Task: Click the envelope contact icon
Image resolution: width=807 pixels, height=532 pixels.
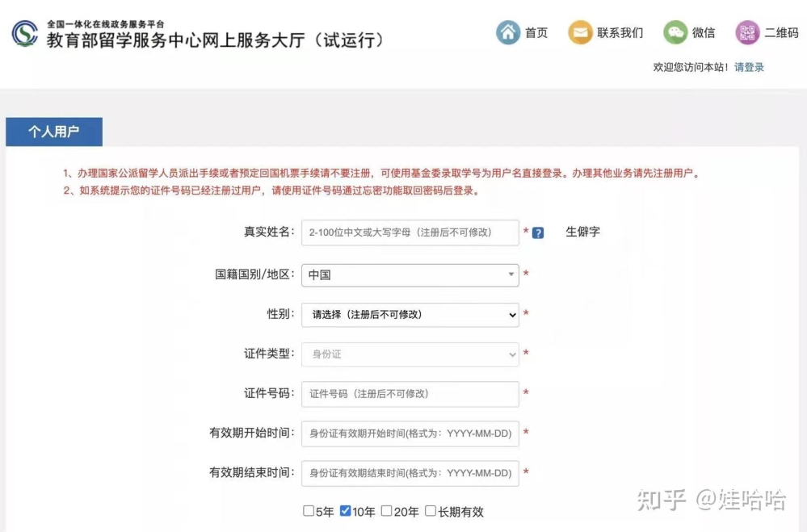Action: tap(580, 32)
